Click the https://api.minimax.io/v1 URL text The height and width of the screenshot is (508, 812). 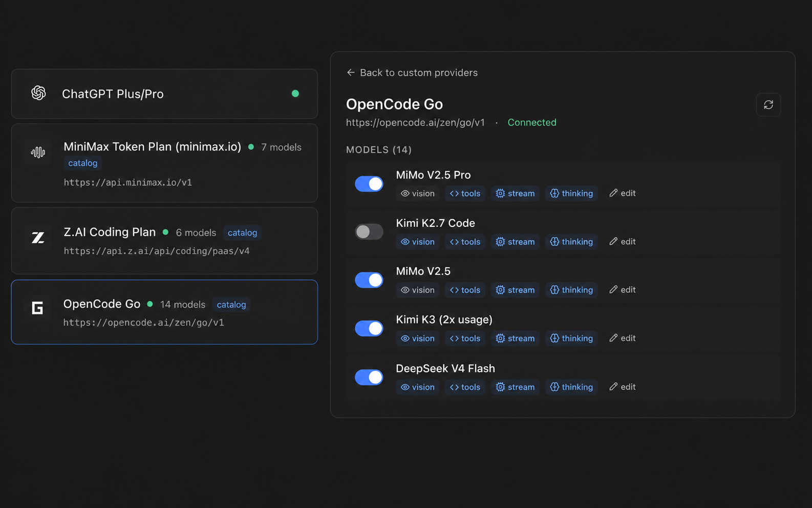point(128,182)
